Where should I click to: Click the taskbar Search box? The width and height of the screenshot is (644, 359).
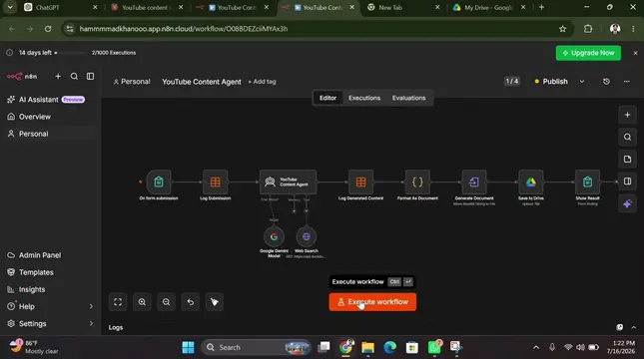(256, 347)
